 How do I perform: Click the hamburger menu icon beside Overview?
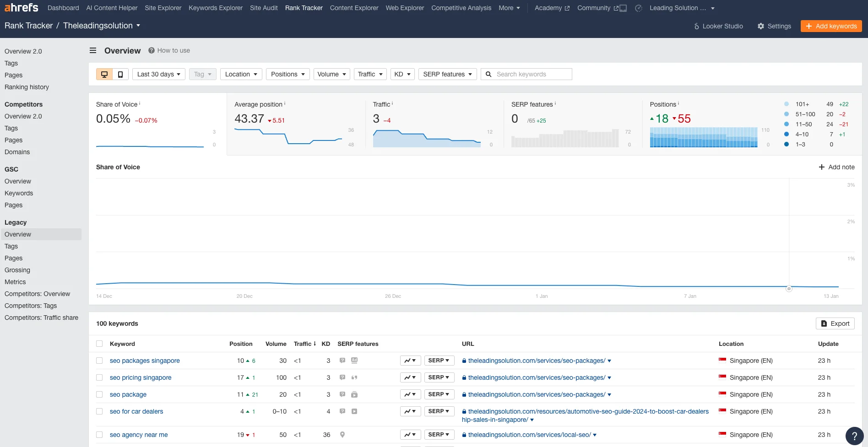(93, 50)
